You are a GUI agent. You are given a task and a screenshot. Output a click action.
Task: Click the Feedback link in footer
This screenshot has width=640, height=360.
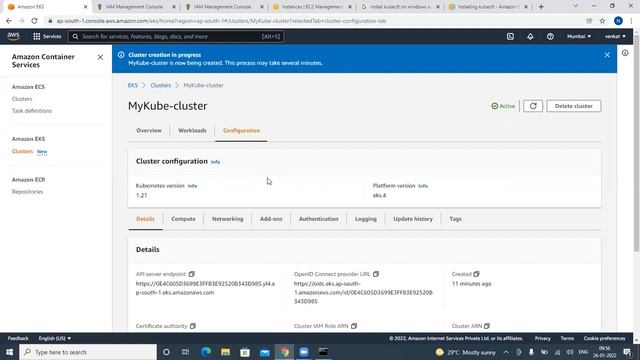click(18, 338)
